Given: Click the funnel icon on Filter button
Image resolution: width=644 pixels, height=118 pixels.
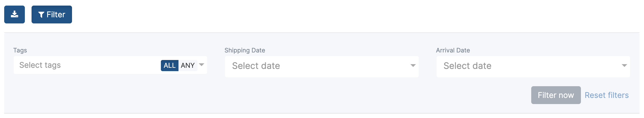Looking at the screenshot, I should coord(41,15).
